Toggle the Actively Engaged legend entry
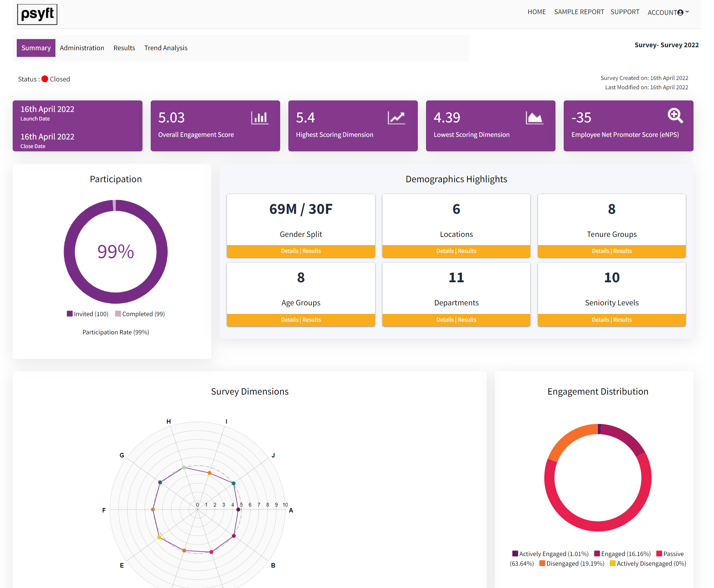This screenshot has width=714, height=588. pos(550,554)
